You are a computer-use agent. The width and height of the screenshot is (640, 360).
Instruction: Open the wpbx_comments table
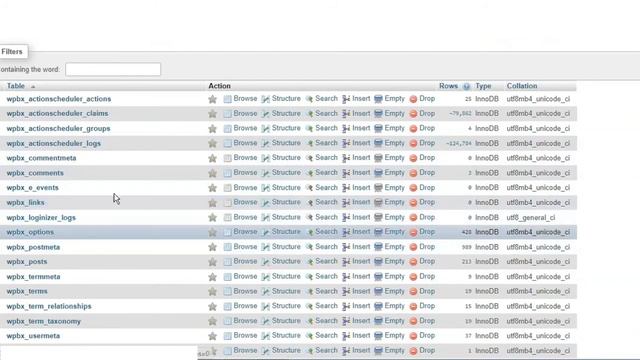[35, 173]
